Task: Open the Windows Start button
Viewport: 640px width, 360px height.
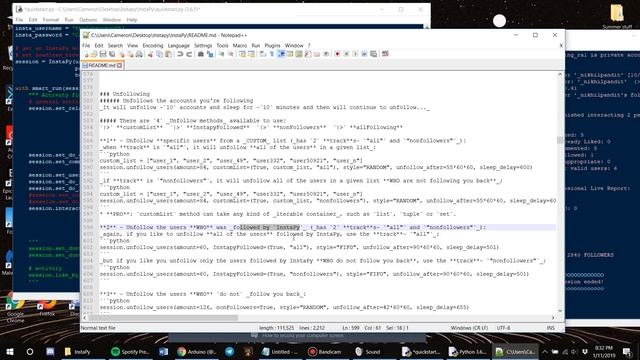Action: [10, 351]
